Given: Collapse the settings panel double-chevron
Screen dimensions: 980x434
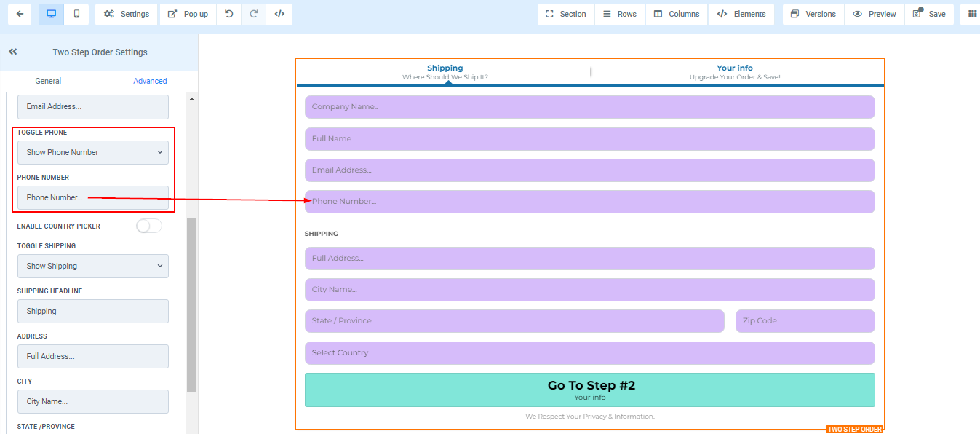Looking at the screenshot, I should pos(13,52).
